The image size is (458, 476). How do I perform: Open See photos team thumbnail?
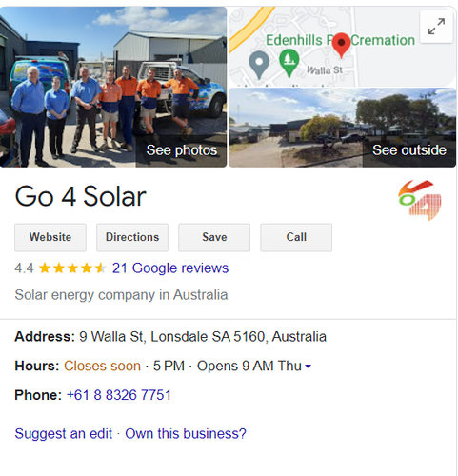click(x=113, y=87)
